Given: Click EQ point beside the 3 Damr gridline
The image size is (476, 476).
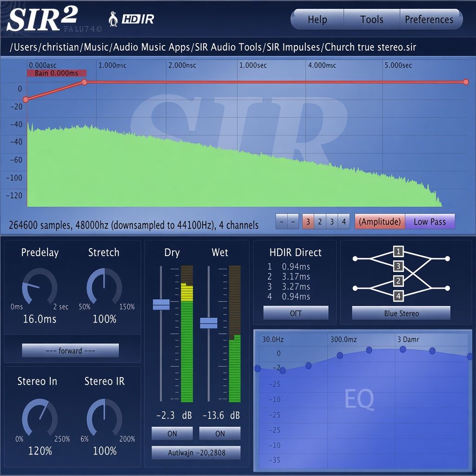Looking at the screenshot, I should point(403,350).
